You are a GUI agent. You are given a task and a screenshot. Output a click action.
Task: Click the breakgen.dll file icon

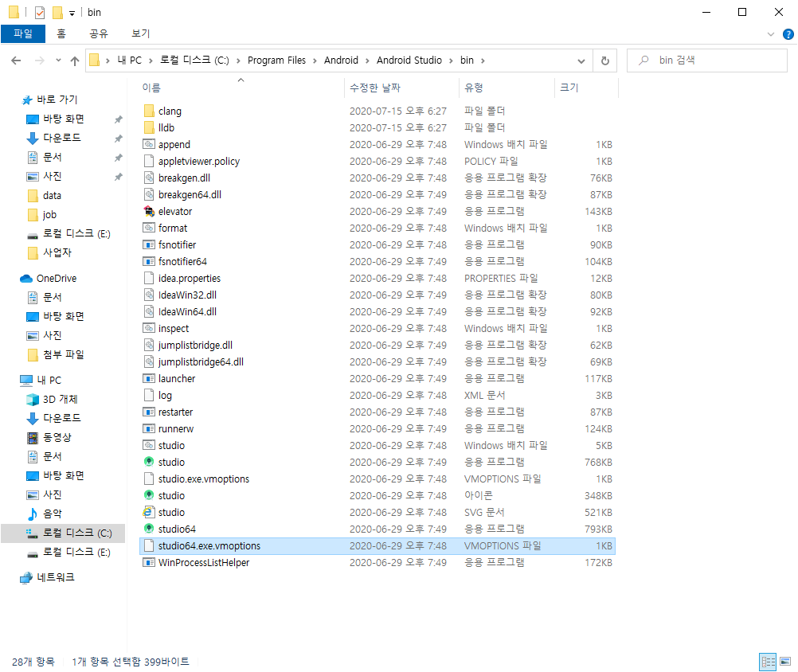pyautogui.click(x=149, y=178)
